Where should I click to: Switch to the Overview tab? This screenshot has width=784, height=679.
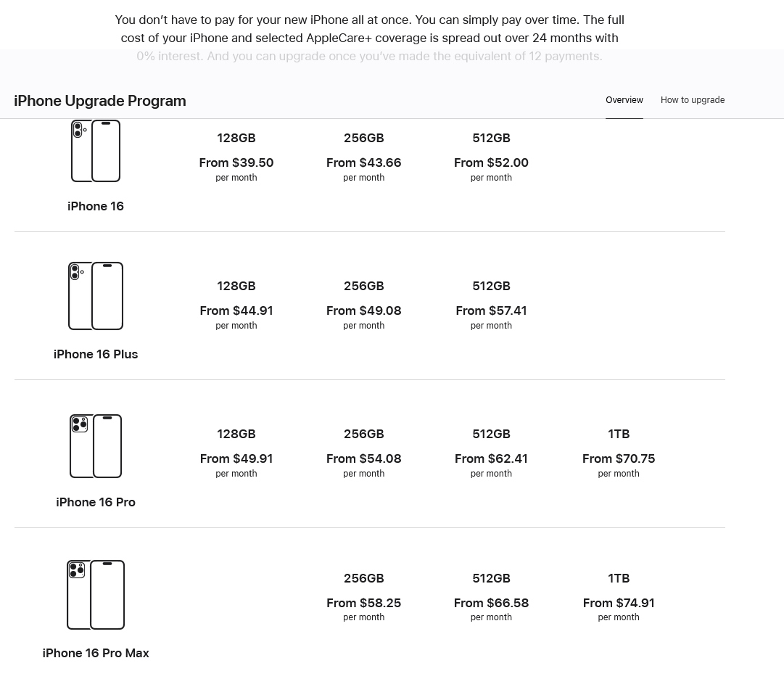[x=624, y=100]
